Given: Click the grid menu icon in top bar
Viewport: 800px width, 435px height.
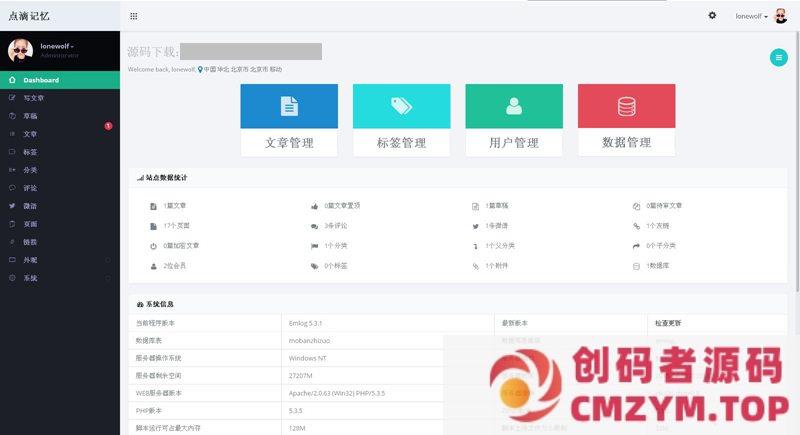Looking at the screenshot, I should 134,16.
